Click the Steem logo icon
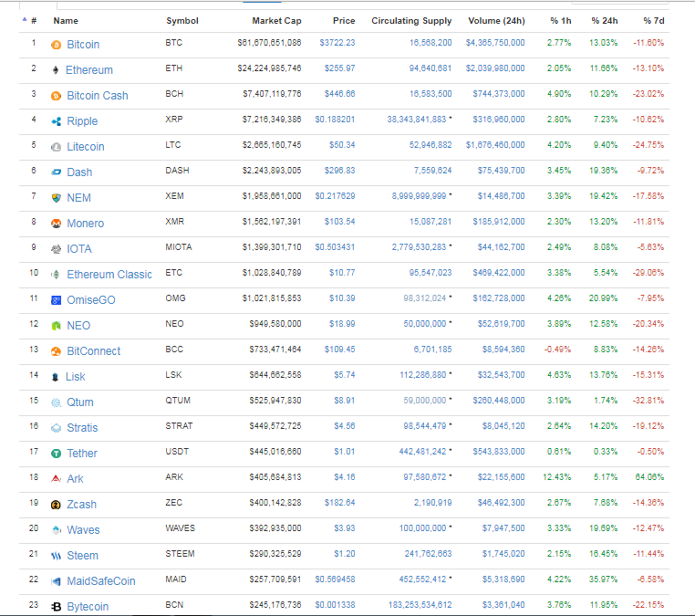The height and width of the screenshot is (616, 695). 56,556
